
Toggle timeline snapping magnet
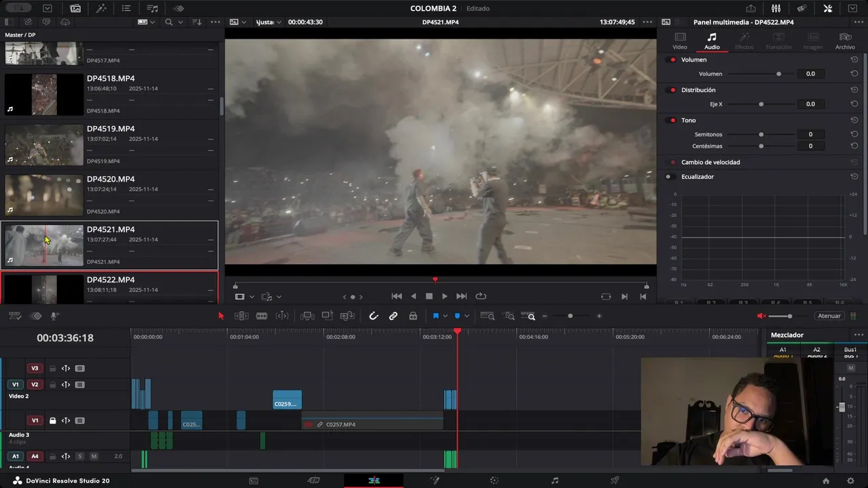tap(374, 316)
